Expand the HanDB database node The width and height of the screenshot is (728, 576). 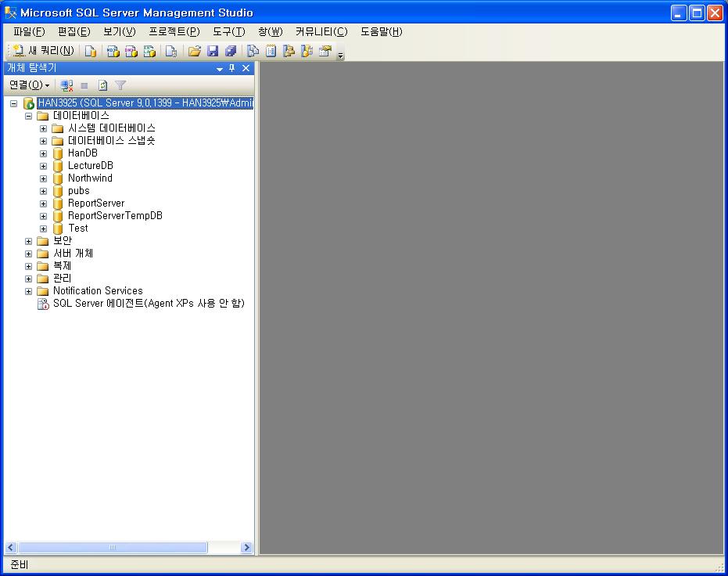[x=43, y=153]
